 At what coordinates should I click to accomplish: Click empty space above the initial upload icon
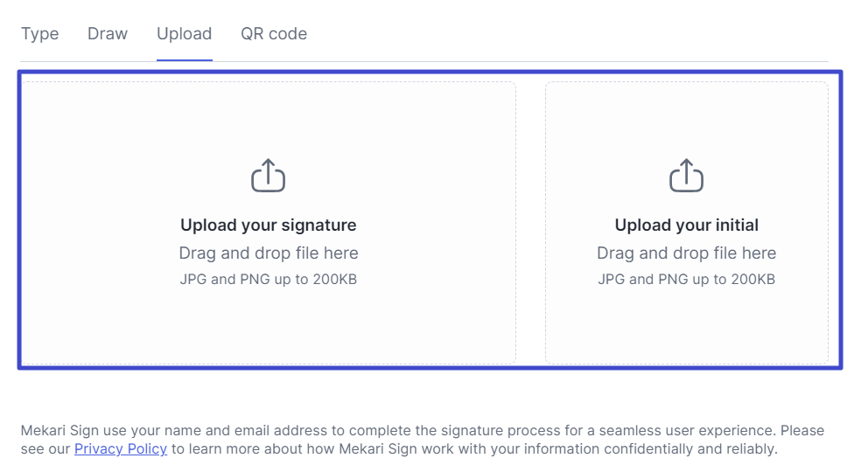click(686, 118)
